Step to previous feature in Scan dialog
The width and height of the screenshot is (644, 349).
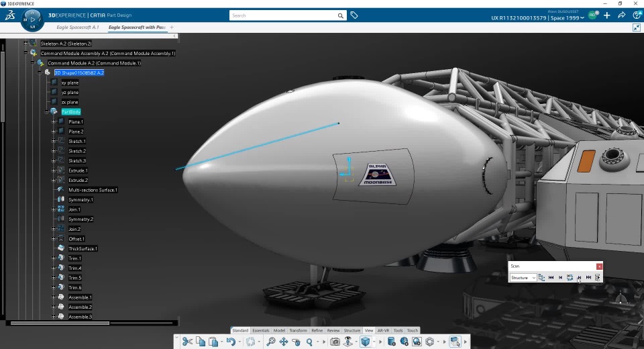click(560, 277)
